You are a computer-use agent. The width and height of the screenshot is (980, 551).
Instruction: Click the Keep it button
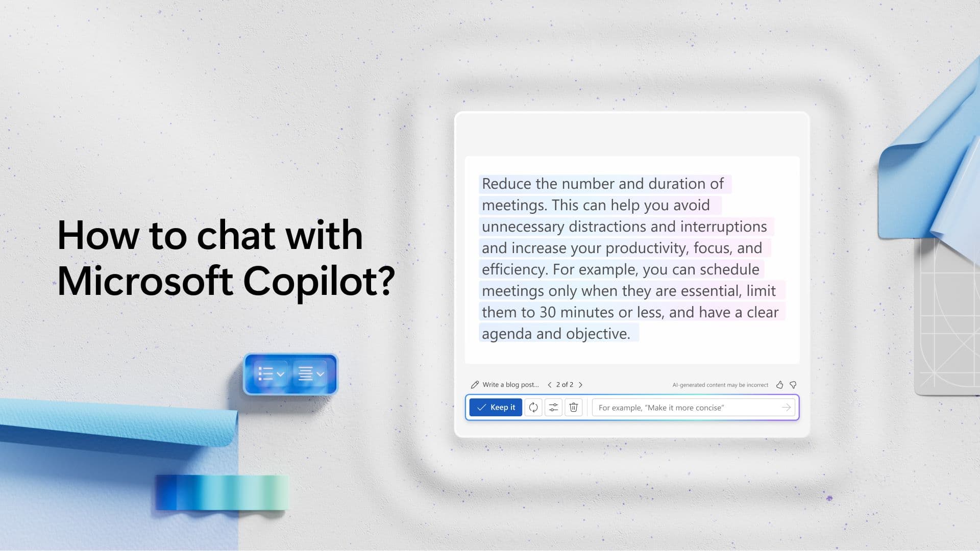tap(496, 407)
